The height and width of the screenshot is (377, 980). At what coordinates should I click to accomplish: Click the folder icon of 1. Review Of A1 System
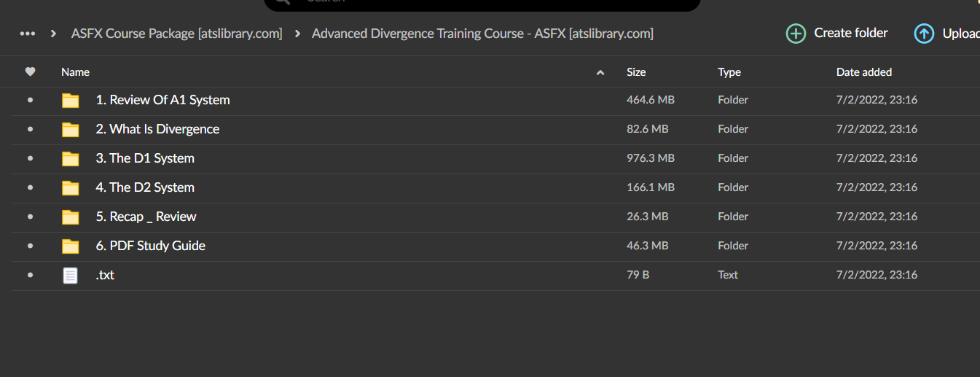pyautogui.click(x=70, y=101)
